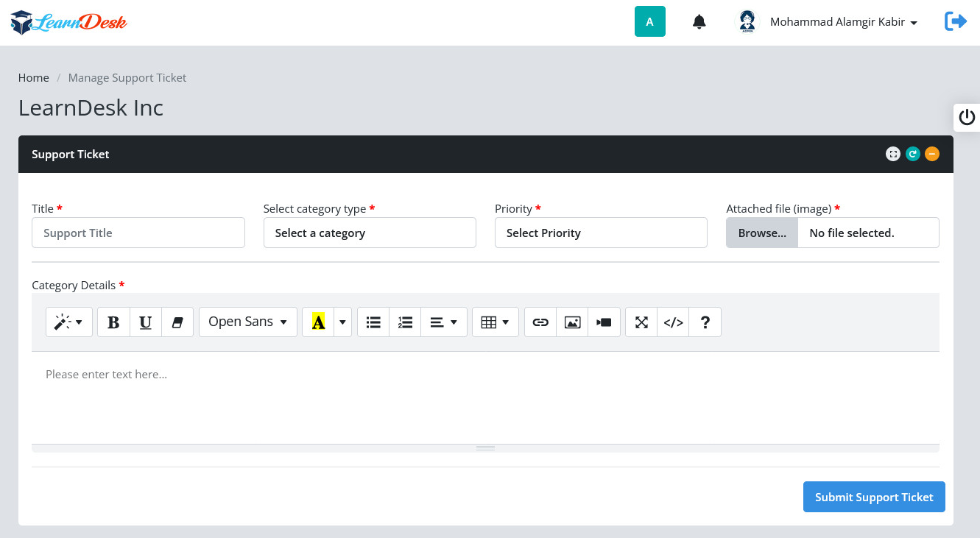The image size is (980, 538).
Task: Insert a hyperlink with chain icon
Action: [x=540, y=322]
